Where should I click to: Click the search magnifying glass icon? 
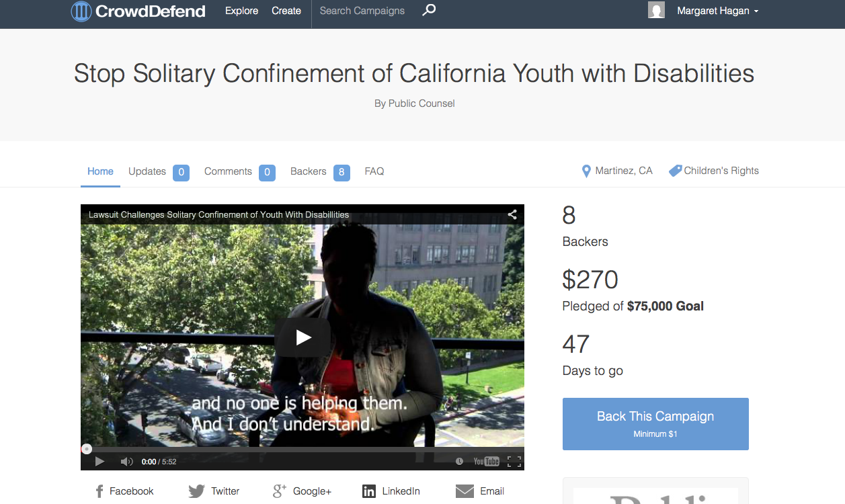[429, 10]
